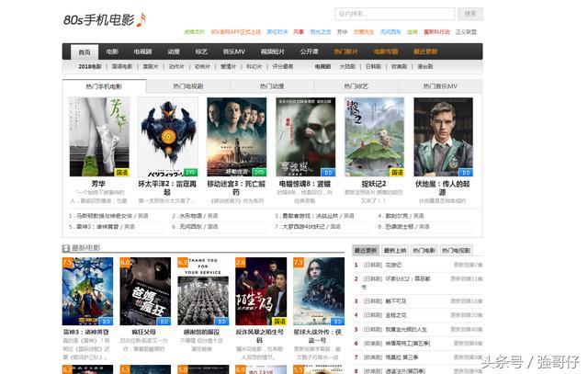Click the 评分最高 sub-navigation link
This screenshot has height=374, width=588.
(x=283, y=66)
